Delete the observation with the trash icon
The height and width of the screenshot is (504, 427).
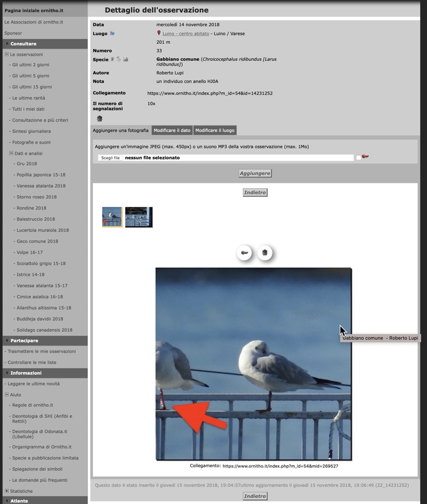tap(99, 118)
